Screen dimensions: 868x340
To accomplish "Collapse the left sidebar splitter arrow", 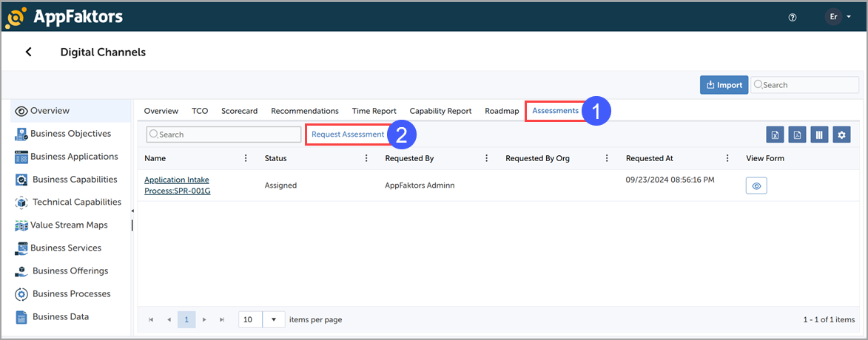I will pyautogui.click(x=132, y=211).
